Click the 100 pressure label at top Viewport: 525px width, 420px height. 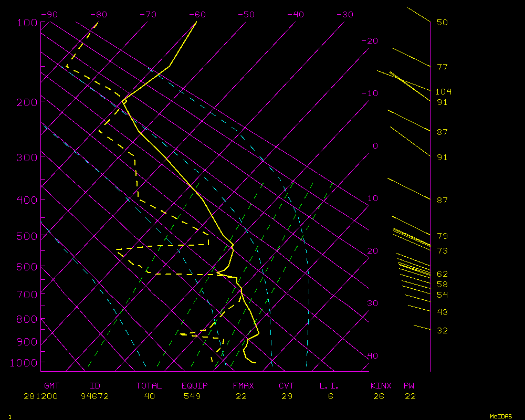pos(27,23)
